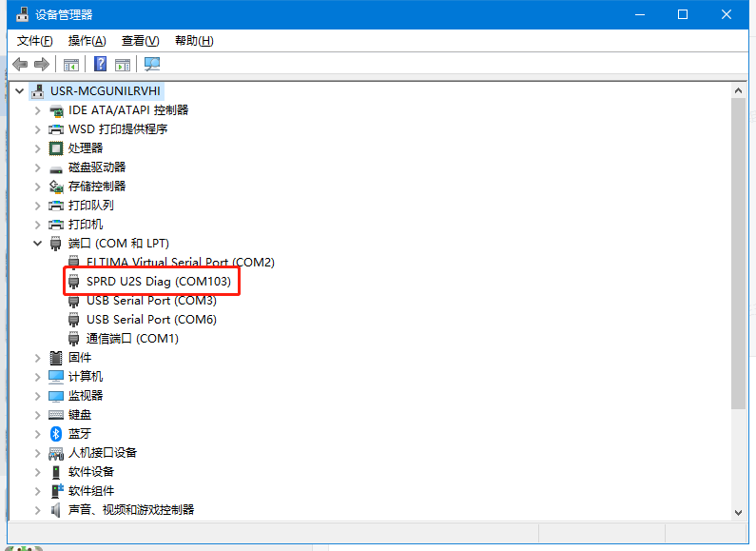The height and width of the screenshot is (551, 756).
Task: Select the 计算机 category label
Action: [x=86, y=377]
